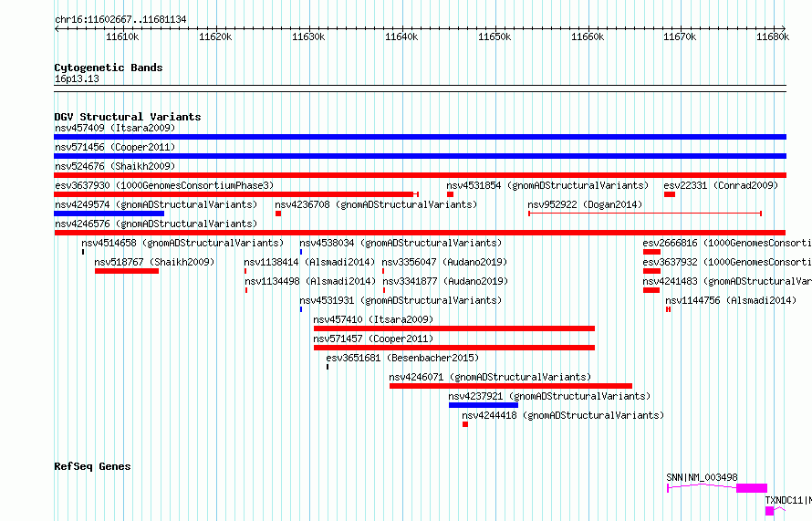Image resolution: width=812 pixels, height=521 pixels.
Task: Open nsv457410 (Itsara2009) label
Action: point(373,319)
